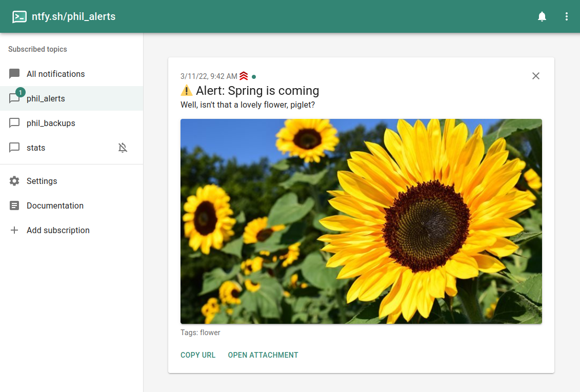Click the COPY URL button

click(x=198, y=355)
